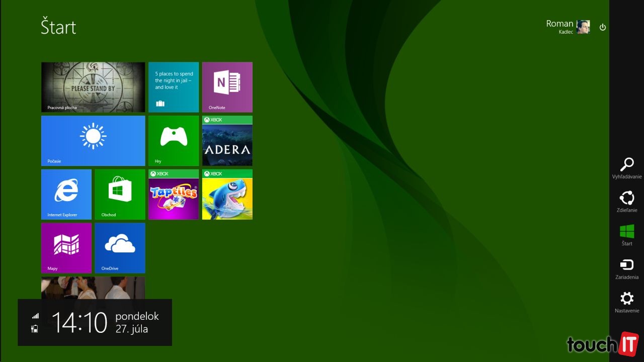Launch the OneDrive tile

click(x=120, y=247)
